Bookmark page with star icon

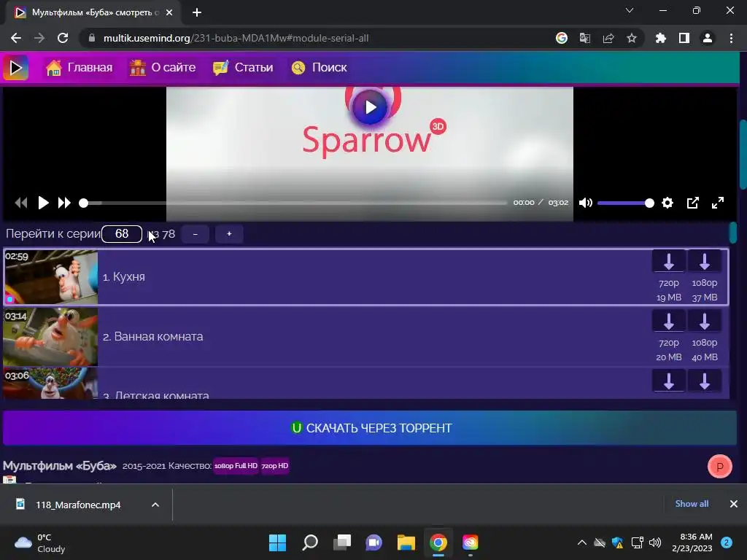pos(632,38)
